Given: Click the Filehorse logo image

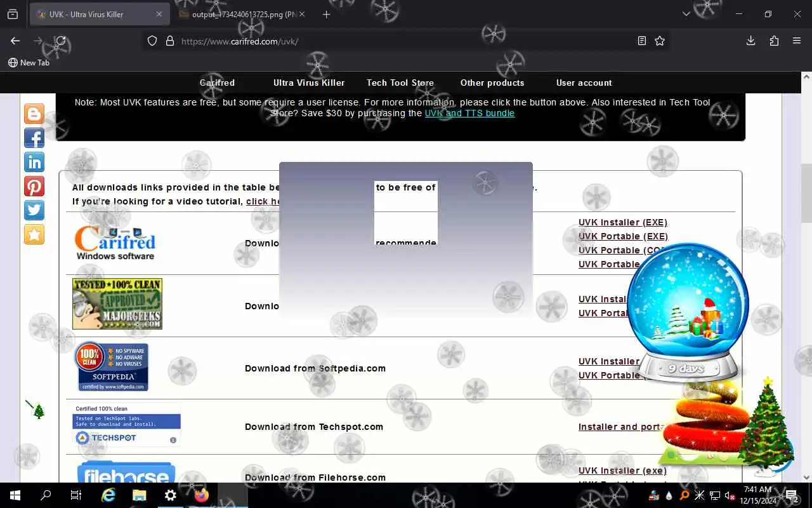Looking at the screenshot, I should (x=126, y=472).
